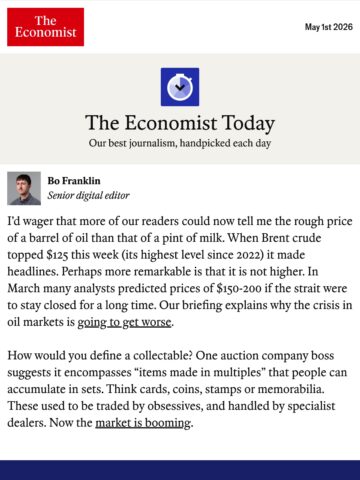Viewport: 360px width, 480px height.
Task: Open the "going to get worse" link
Action: point(125,322)
